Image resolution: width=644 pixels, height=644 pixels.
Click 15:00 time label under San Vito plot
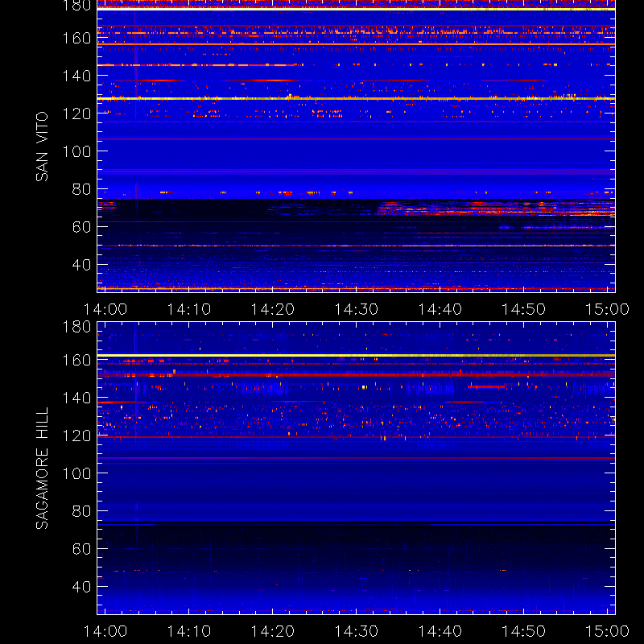pyautogui.click(x=607, y=309)
